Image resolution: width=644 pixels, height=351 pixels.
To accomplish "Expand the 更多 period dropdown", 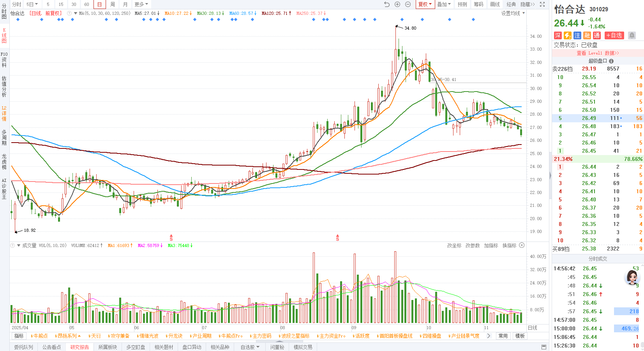I will (141, 4).
